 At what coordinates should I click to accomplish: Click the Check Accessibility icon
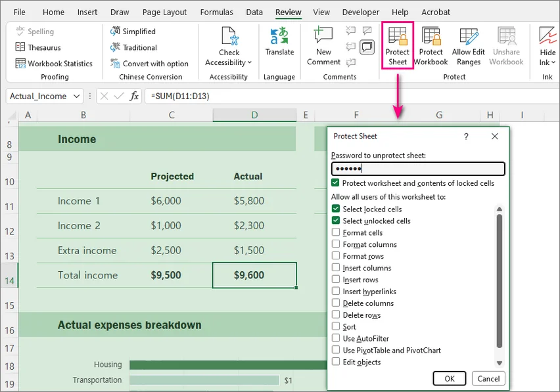pos(229,35)
